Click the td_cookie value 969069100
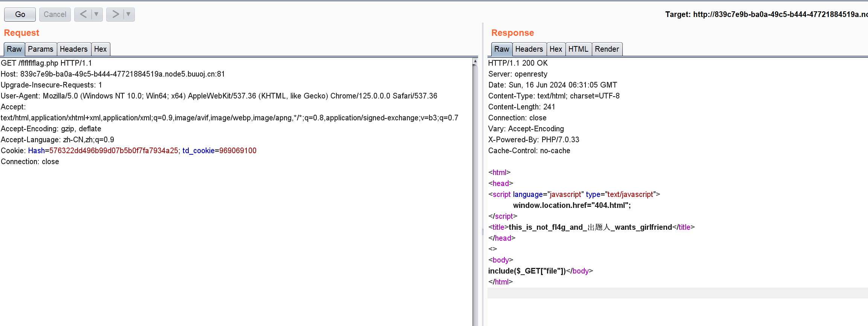The height and width of the screenshot is (326, 868). (238, 151)
